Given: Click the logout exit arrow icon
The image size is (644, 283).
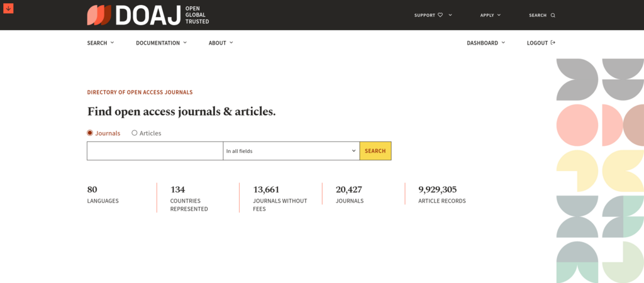Looking at the screenshot, I should click(553, 43).
